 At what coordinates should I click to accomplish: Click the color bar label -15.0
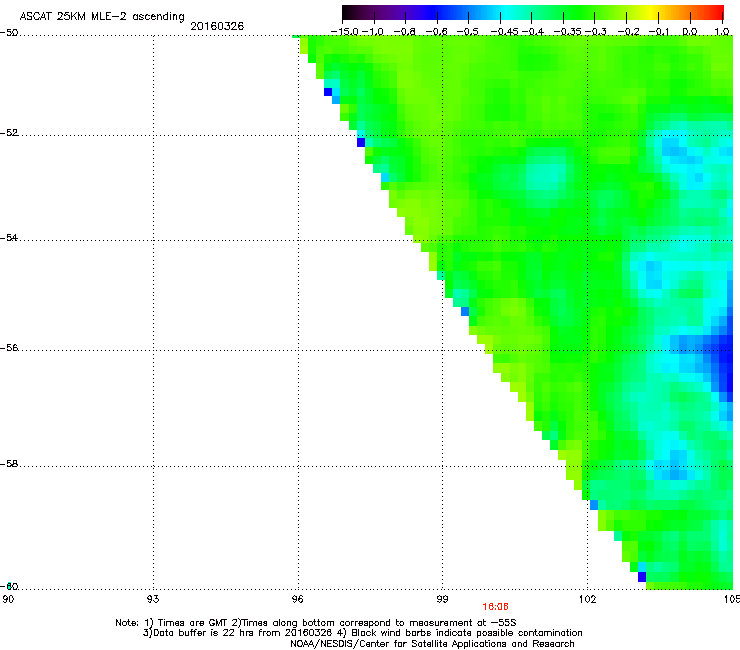point(345,32)
